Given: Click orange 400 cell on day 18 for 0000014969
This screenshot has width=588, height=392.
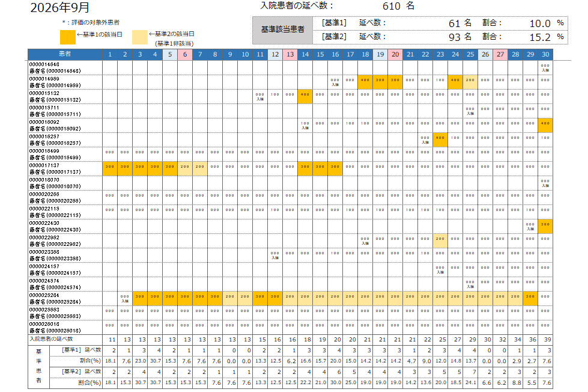Looking at the screenshot, I should pyautogui.click(x=365, y=82).
